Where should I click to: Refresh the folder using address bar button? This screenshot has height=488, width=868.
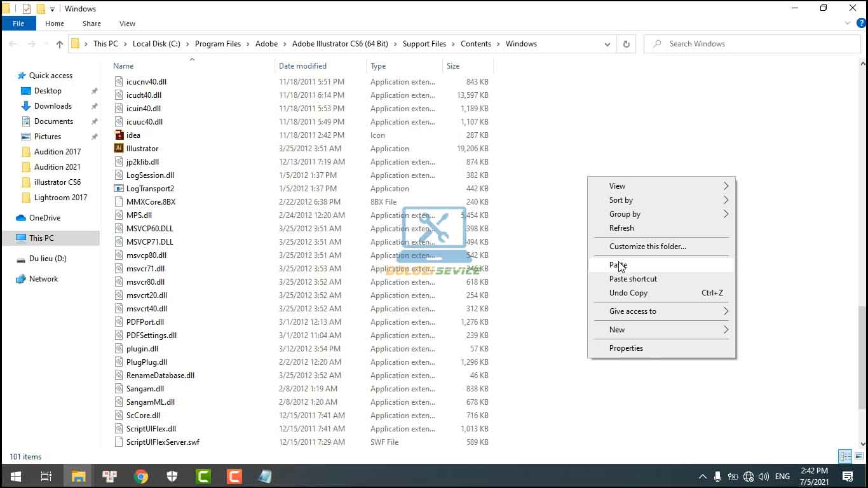626,44
